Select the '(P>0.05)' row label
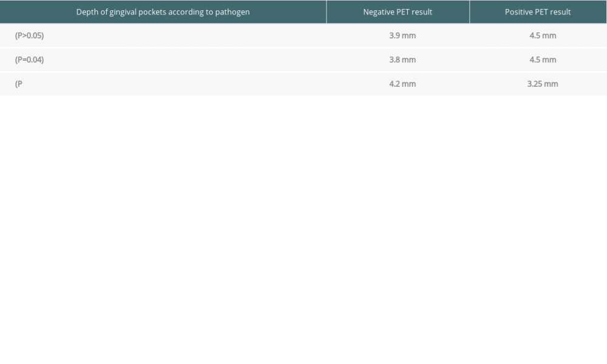Image resolution: width=607 pixels, height=364 pixels. point(29,36)
